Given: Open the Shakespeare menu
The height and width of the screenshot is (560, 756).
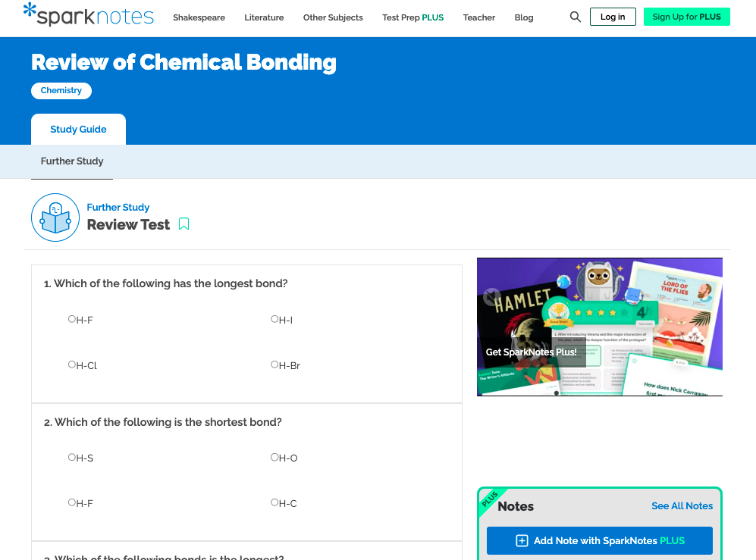Looking at the screenshot, I should [199, 17].
